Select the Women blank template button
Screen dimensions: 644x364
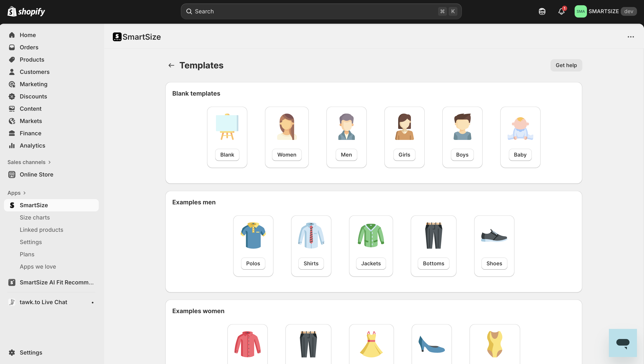coord(286,155)
